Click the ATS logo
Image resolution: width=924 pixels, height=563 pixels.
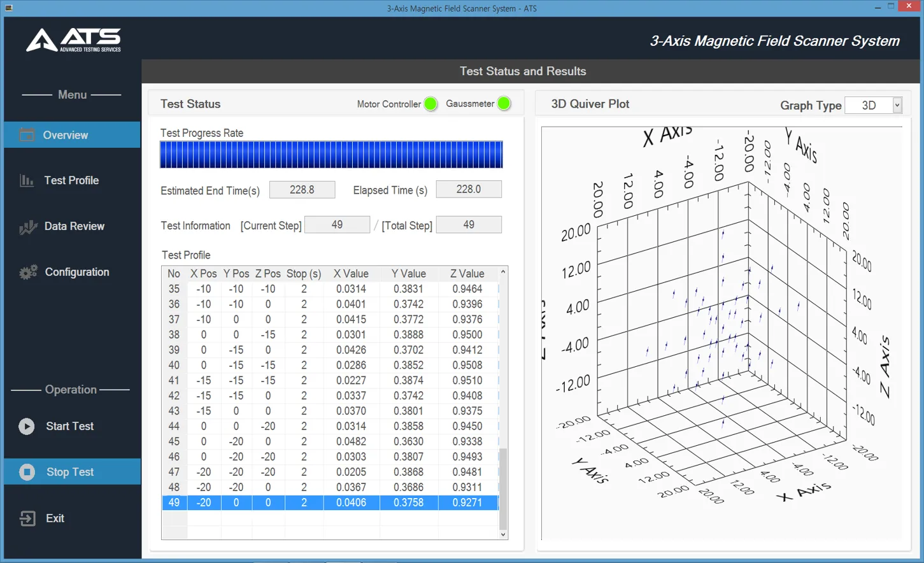pos(73,39)
